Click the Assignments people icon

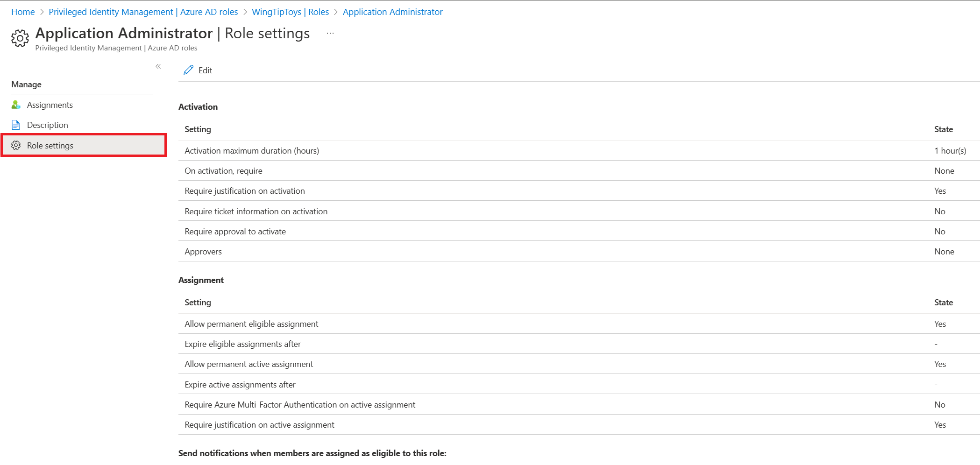[x=16, y=105]
